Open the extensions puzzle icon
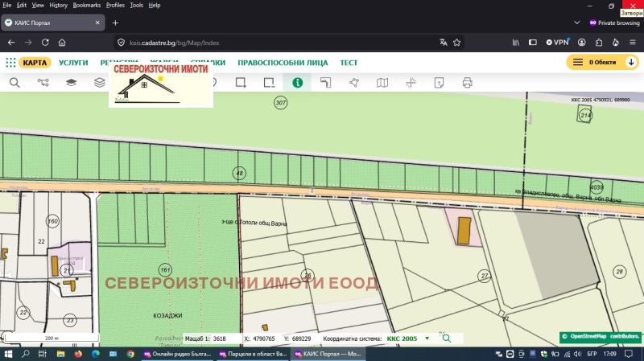This screenshot has width=644, height=361. coord(599,43)
